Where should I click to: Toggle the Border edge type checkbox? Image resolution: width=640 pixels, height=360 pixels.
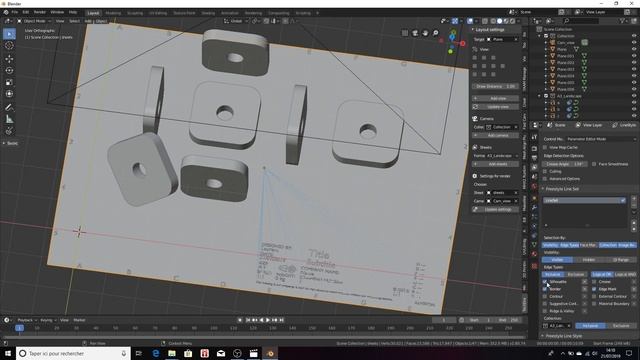click(545, 289)
